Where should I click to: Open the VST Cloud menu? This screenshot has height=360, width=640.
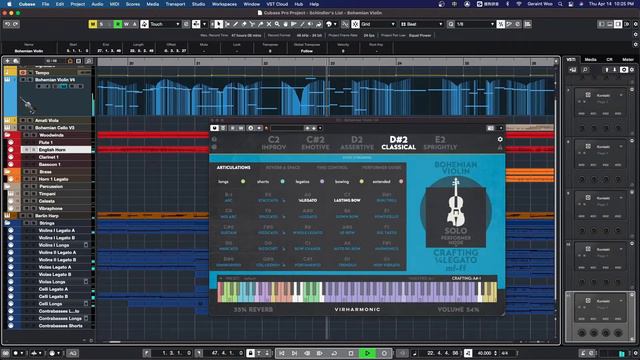coord(277,4)
